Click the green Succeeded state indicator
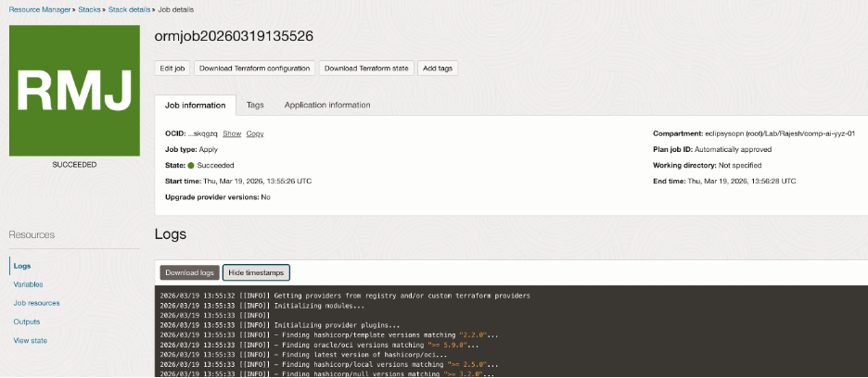 coord(191,164)
